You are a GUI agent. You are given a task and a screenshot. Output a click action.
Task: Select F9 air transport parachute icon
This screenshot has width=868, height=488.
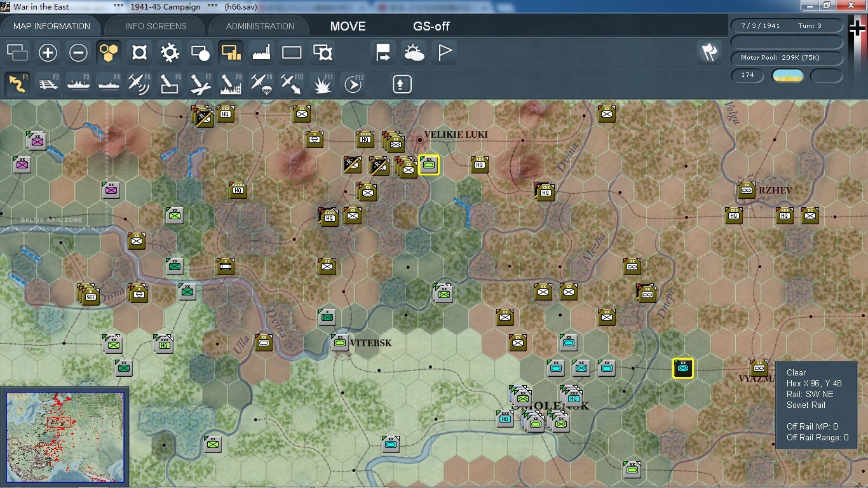(x=261, y=84)
